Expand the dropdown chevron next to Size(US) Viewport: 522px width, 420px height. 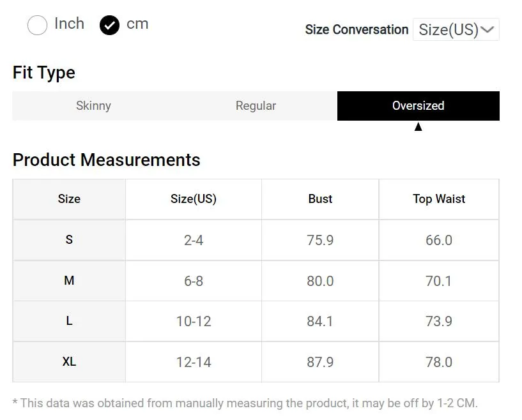[x=487, y=29]
